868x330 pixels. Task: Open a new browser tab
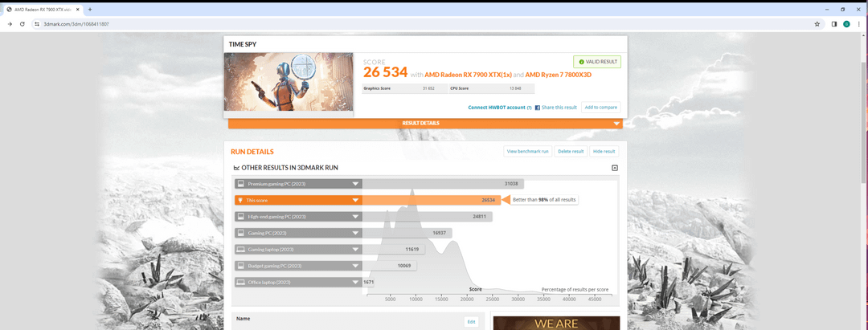click(x=90, y=10)
